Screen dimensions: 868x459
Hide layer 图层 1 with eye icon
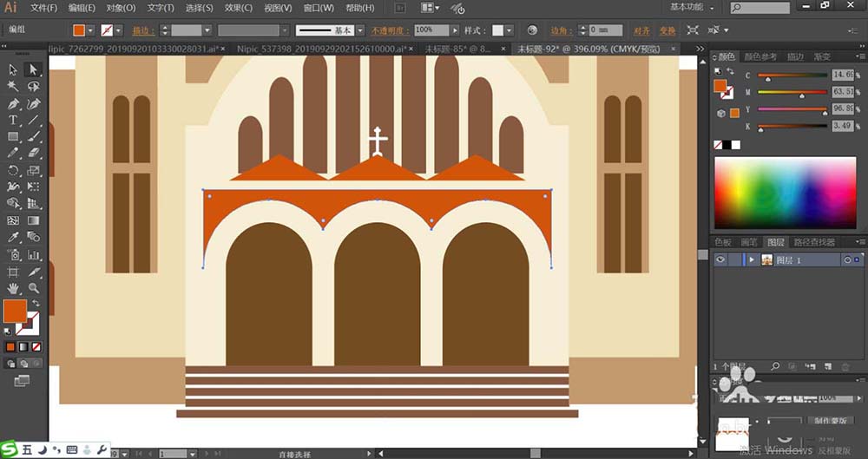tap(720, 259)
